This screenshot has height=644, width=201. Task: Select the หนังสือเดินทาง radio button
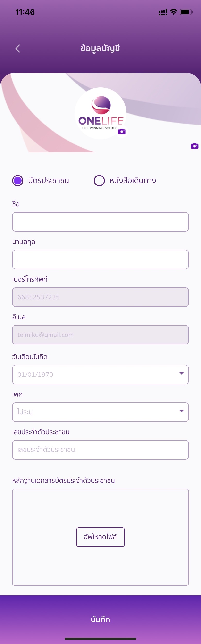click(99, 181)
